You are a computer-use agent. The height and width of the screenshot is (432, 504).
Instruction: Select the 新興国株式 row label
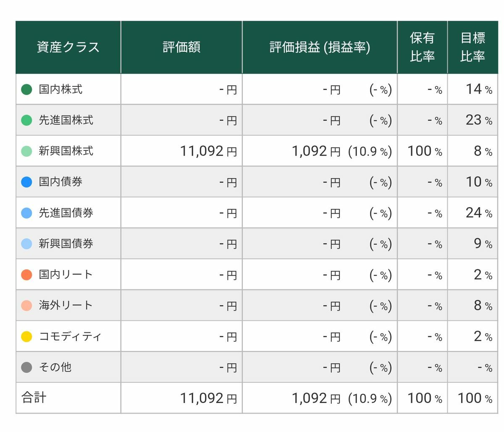[x=66, y=151]
